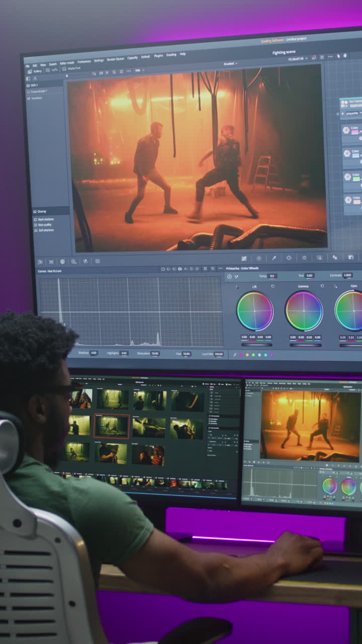The width and height of the screenshot is (362, 644).
Task: Click the Highlights value field
Action: click(x=124, y=353)
